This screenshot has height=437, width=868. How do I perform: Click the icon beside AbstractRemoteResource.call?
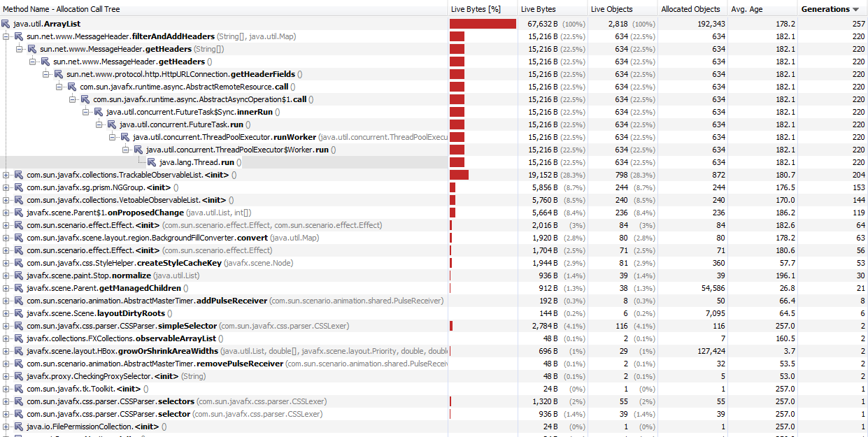click(x=72, y=87)
